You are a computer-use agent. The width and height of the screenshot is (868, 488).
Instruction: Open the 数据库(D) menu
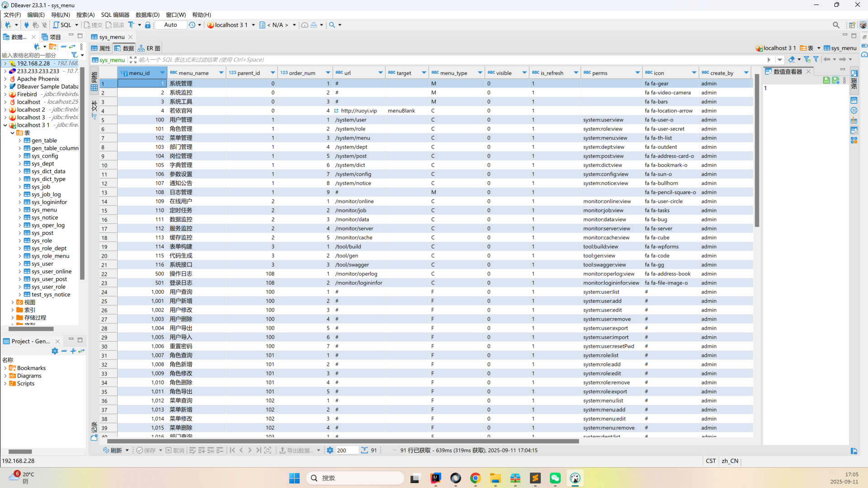click(x=148, y=15)
